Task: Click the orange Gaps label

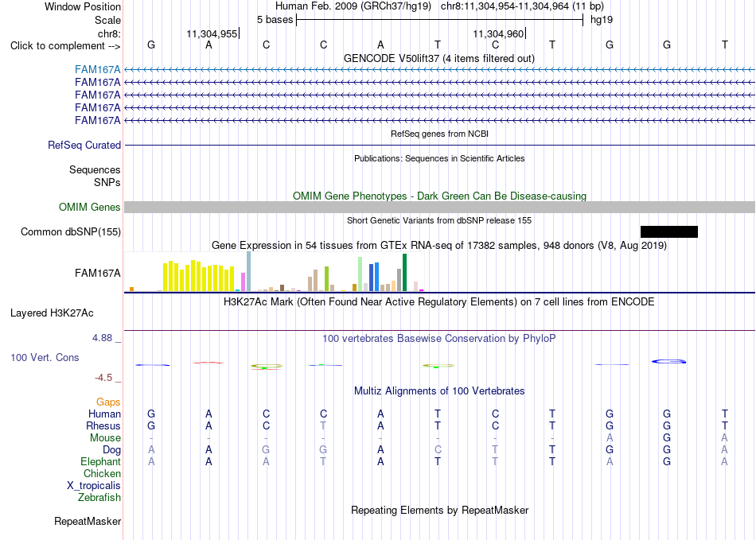Action: [108, 402]
